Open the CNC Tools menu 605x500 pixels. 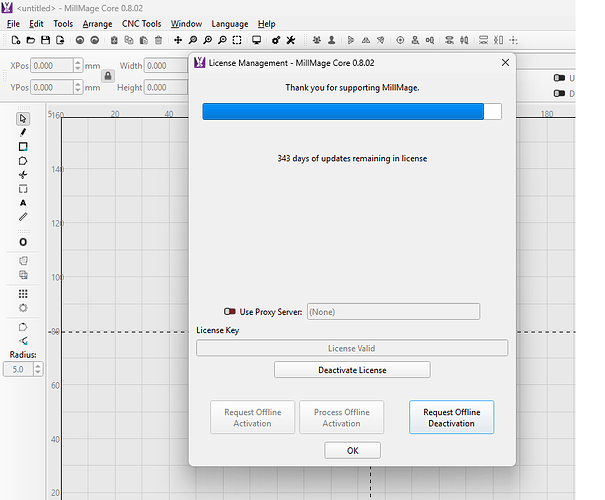(142, 24)
